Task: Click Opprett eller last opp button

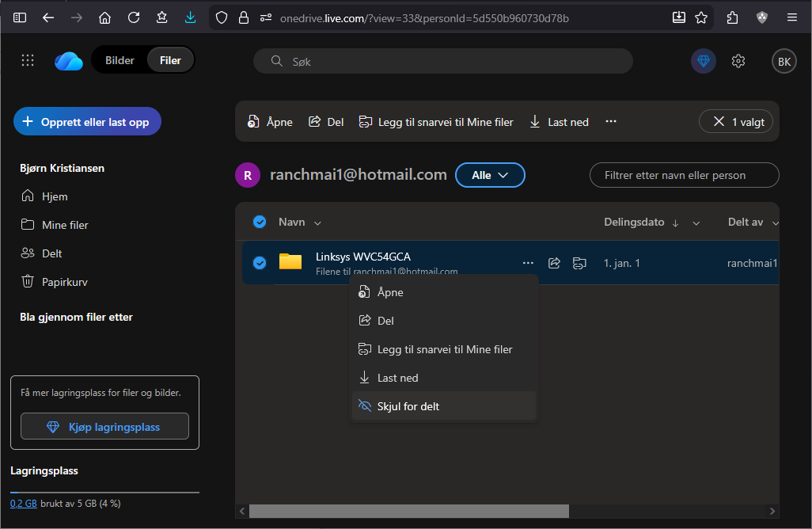Action: 87,122
